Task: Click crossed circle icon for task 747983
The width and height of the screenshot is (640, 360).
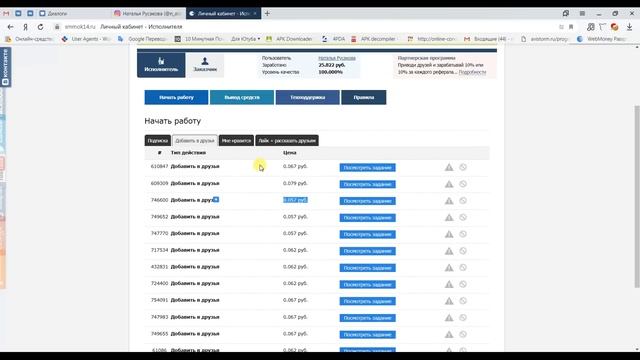Action: pos(463,318)
